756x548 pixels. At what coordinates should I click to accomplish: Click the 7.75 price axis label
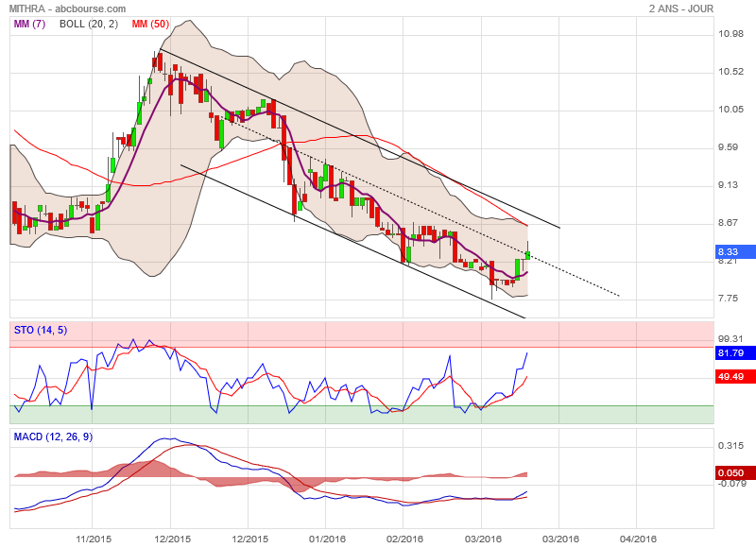pyautogui.click(x=728, y=298)
